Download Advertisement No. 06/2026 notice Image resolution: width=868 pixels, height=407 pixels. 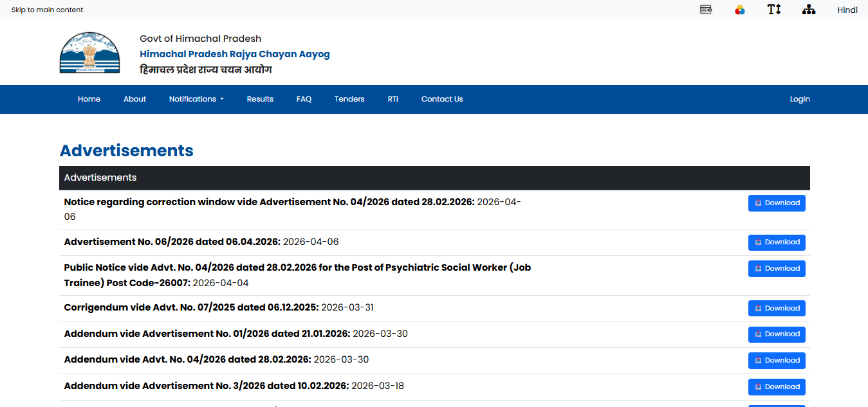point(777,242)
